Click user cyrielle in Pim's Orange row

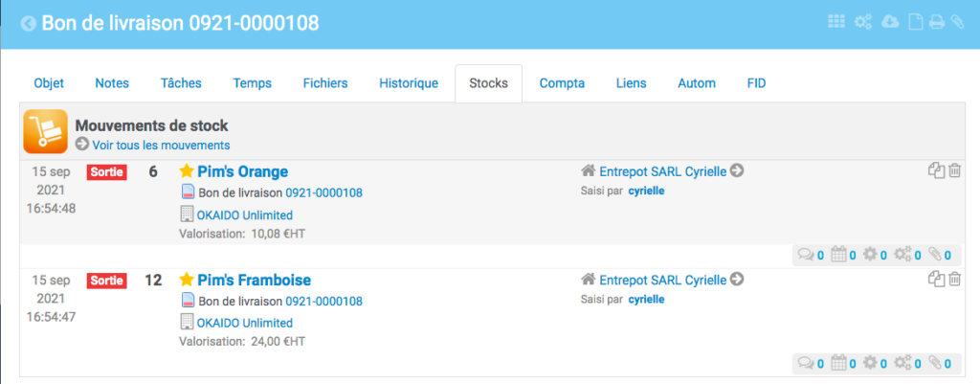646,192
